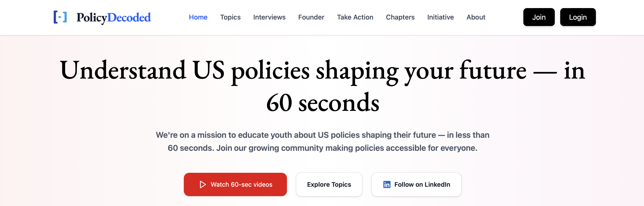Click the play triangle icon in red button

click(x=203, y=184)
